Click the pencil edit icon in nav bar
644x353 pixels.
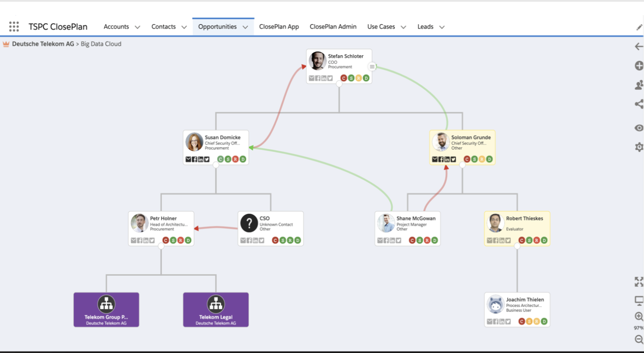tap(639, 27)
